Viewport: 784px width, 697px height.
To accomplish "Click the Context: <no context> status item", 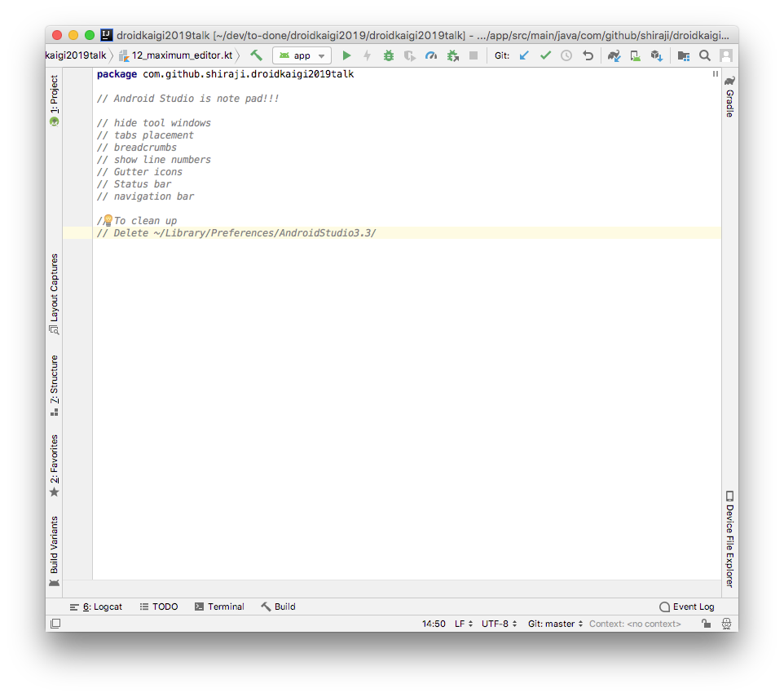I will tap(635, 624).
